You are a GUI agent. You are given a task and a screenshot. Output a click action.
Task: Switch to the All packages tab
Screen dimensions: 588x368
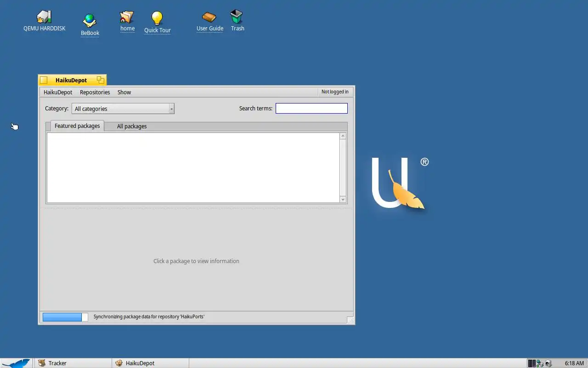[132, 126]
